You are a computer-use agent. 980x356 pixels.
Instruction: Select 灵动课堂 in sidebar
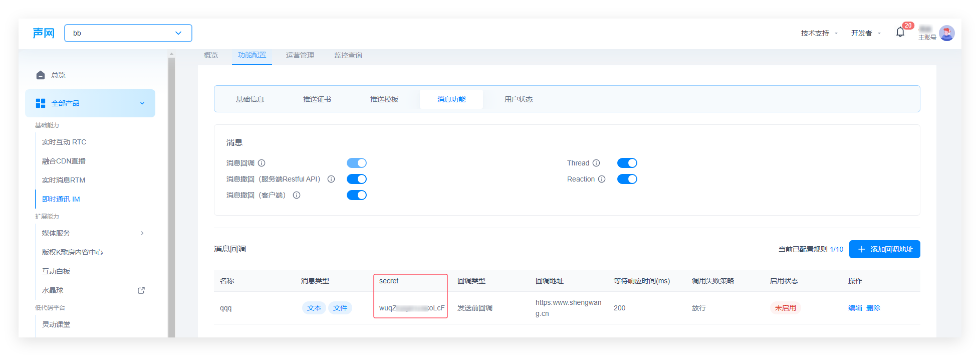pos(56,324)
